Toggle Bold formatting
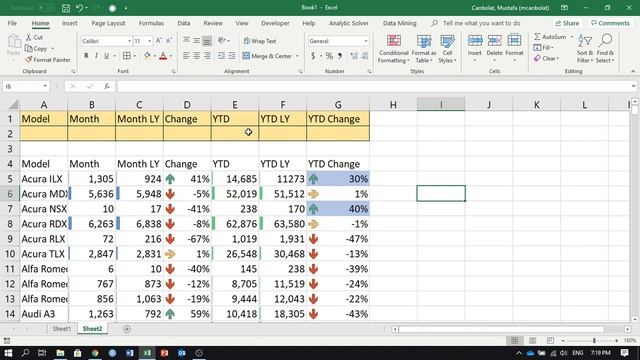 [x=86, y=56]
